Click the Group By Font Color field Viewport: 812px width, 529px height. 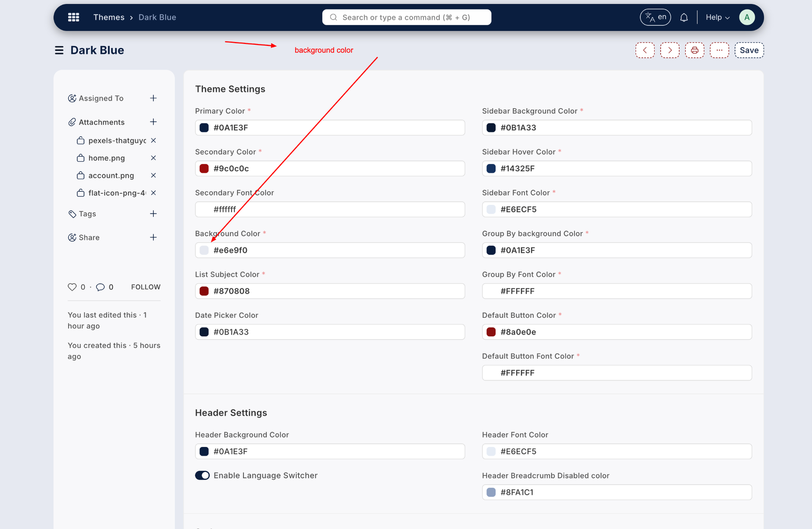click(x=617, y=291)
